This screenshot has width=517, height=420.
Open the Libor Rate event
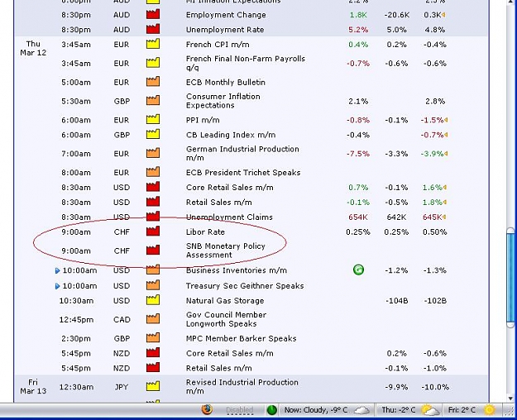205,231
